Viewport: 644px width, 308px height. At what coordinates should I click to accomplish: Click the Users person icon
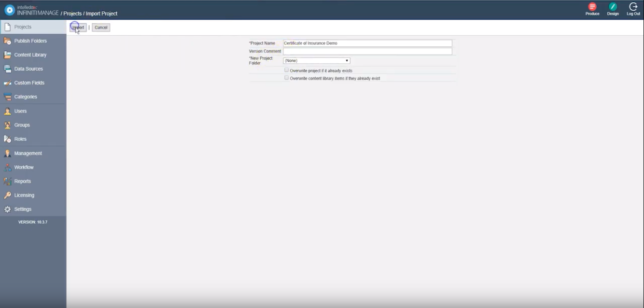7,111
